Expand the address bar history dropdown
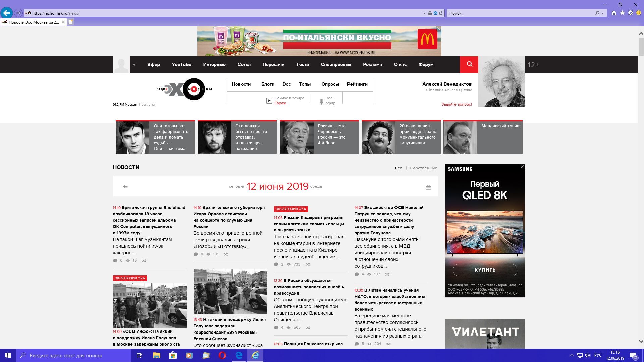Screen dimensions: 644x362 click(424, 13)
